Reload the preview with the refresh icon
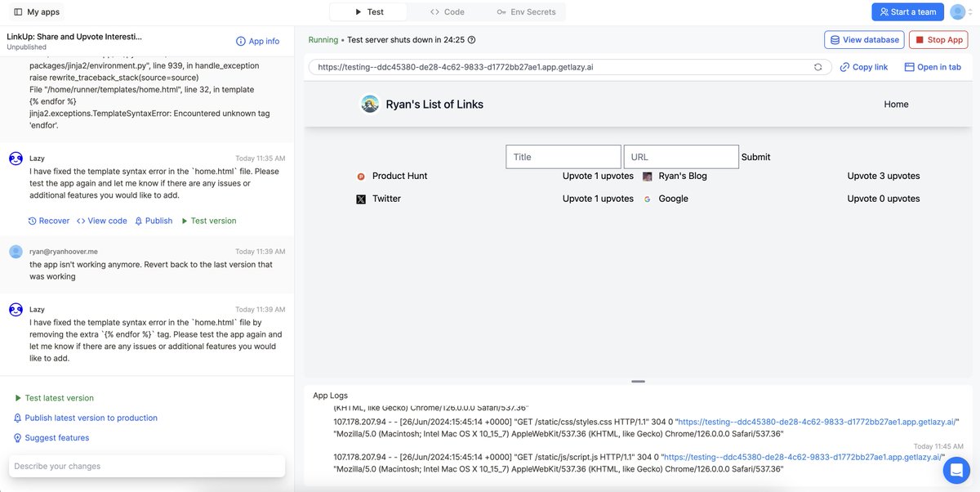 pyautogui.click(x=817, y=67)
